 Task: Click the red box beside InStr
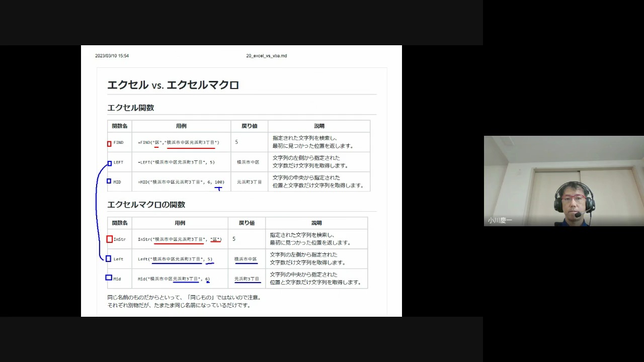(110, 239)
